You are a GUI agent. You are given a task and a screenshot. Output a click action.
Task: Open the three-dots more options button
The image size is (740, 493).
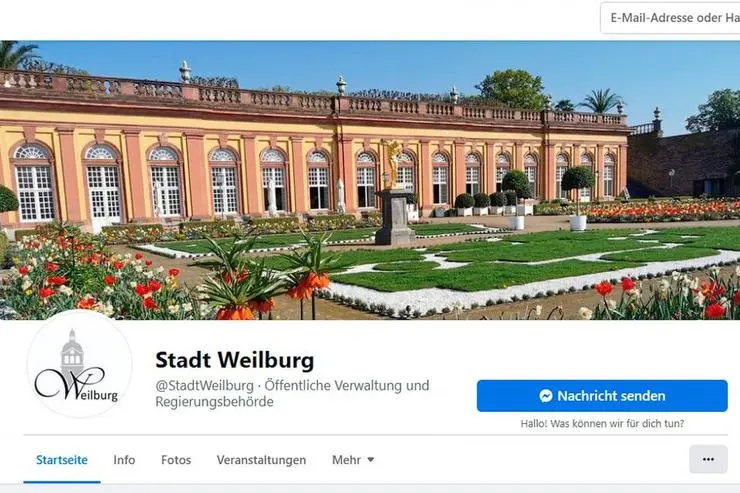click(708, 459)
